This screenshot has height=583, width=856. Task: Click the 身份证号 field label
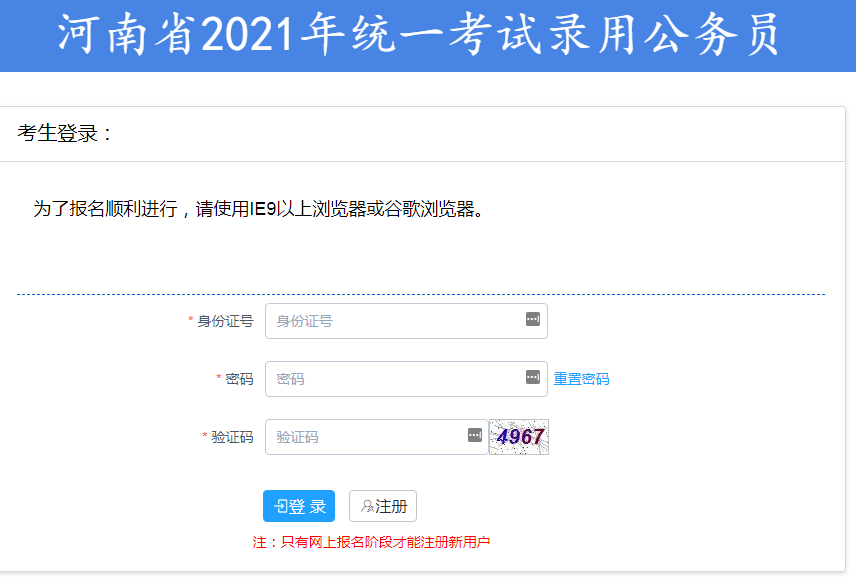click(x=225, y=321)
